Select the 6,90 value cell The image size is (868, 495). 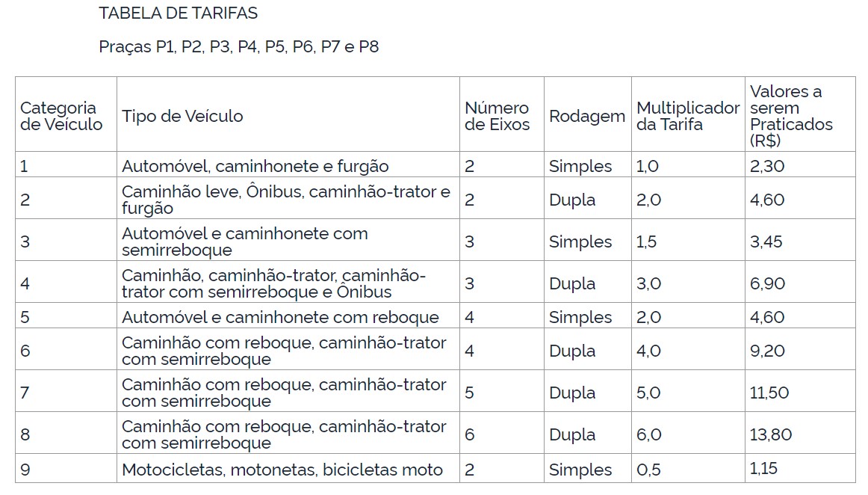point(767,283)
